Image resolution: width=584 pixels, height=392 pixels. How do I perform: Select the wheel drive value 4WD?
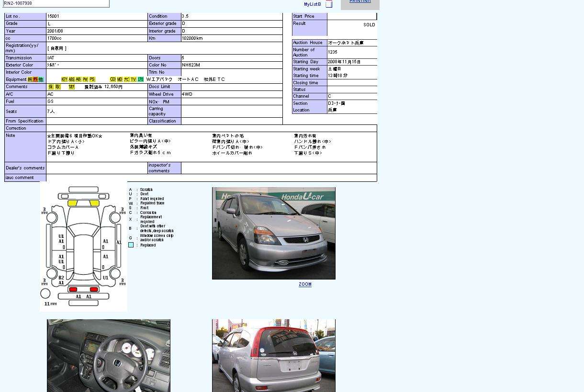click(x=187, y=94)
